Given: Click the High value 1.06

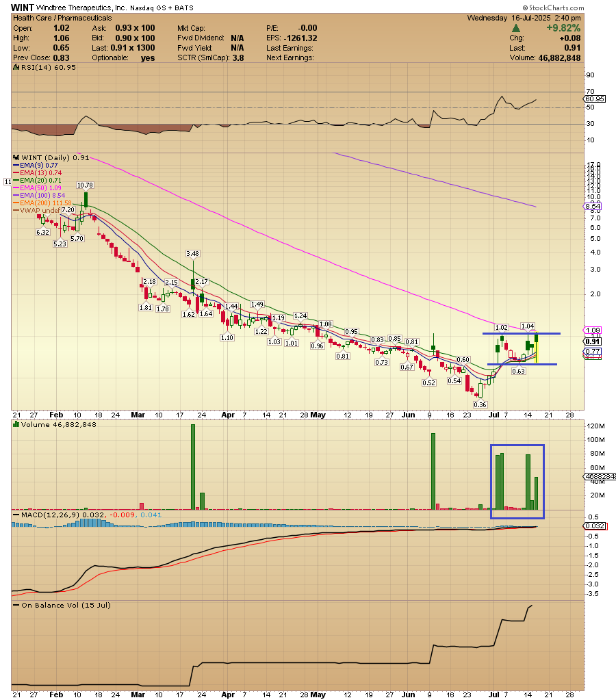Looking at the screenshot, I should tap(61, 38).
